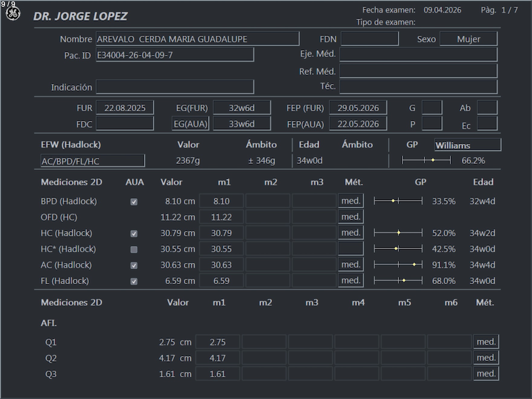
Task: Toggle the AC (Hadlock) AUA checkbox
Action: [134, 265]
